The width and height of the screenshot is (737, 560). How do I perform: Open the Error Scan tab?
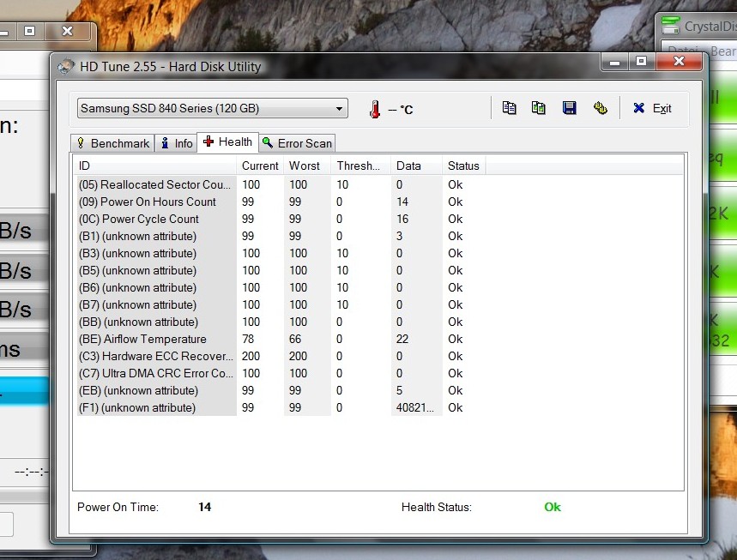click(297, 143)
